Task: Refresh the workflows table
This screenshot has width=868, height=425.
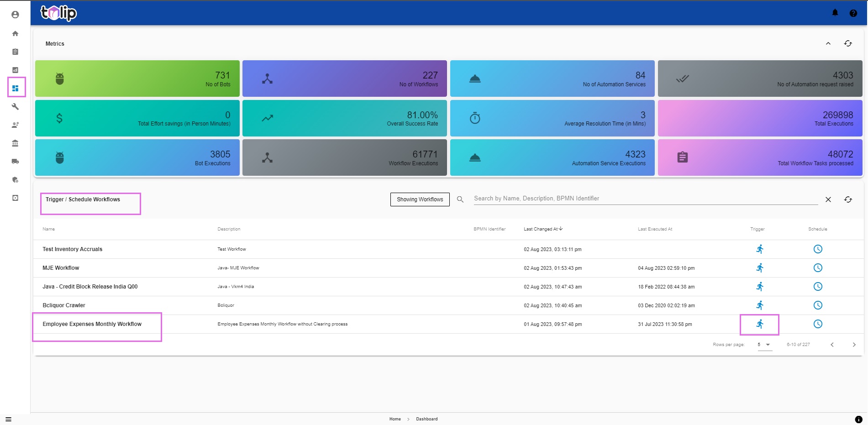Action: coord(848,199)
